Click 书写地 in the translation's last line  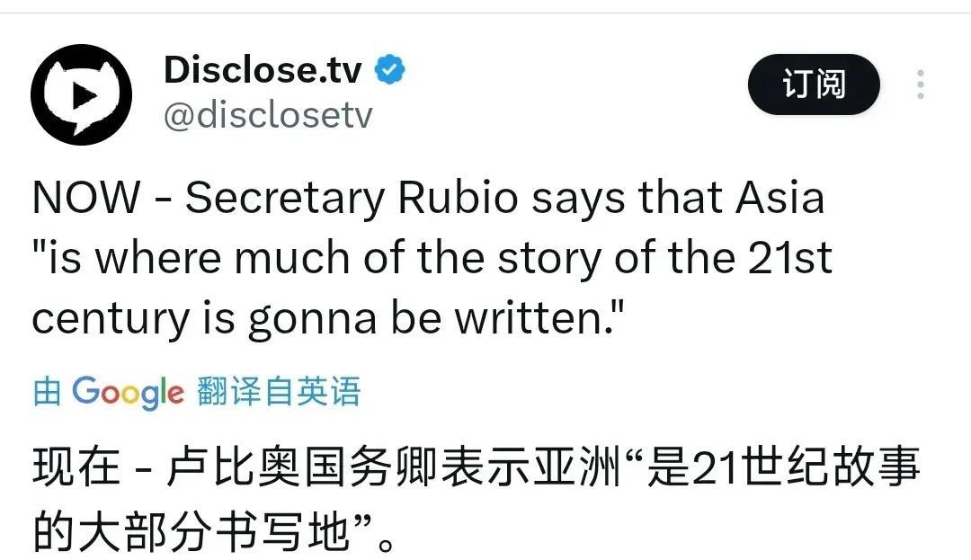click(x=284, y=532)
